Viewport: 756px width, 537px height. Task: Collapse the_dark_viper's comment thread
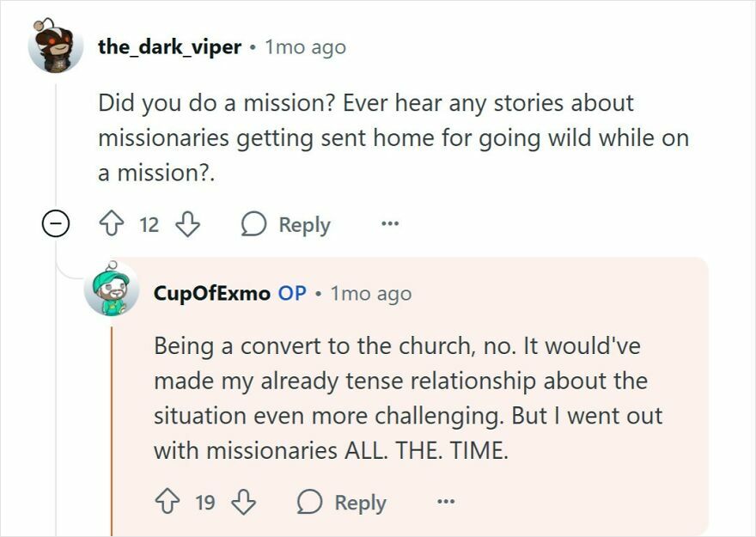54,224
